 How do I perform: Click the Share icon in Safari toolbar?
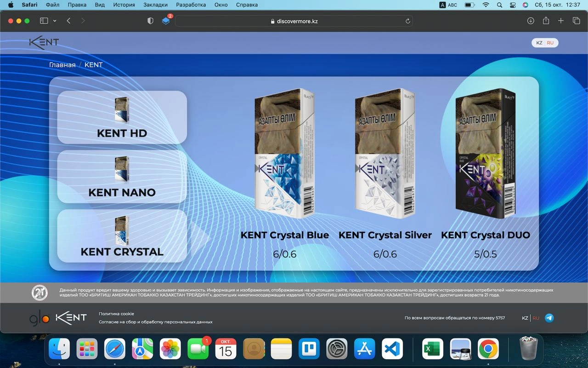coord(546,21)
